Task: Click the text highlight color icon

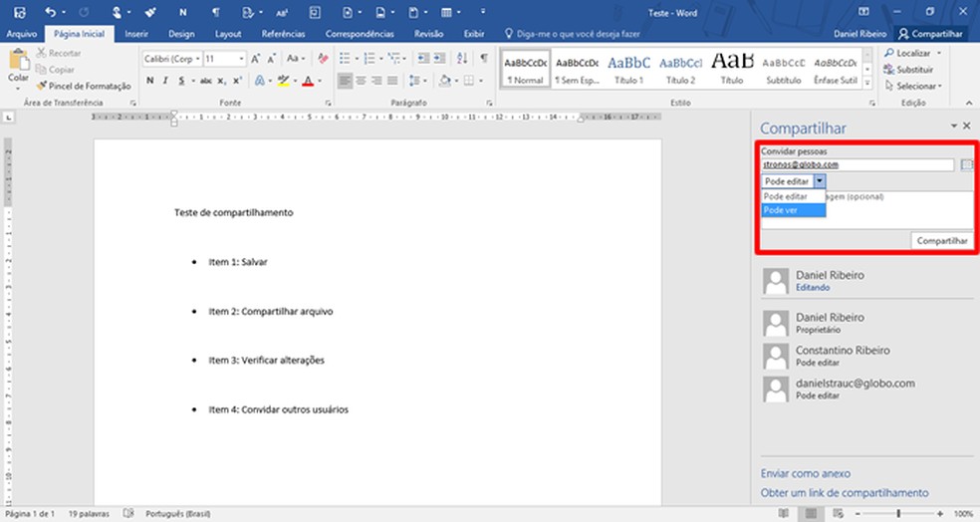Action: pyautogui.click(x=283, y=81)
